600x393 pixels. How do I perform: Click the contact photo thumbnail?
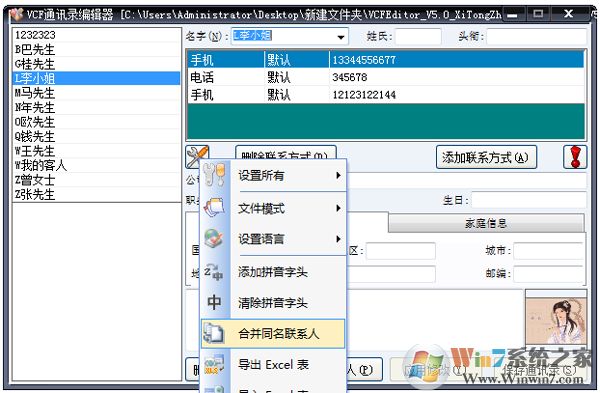[556, 317]
